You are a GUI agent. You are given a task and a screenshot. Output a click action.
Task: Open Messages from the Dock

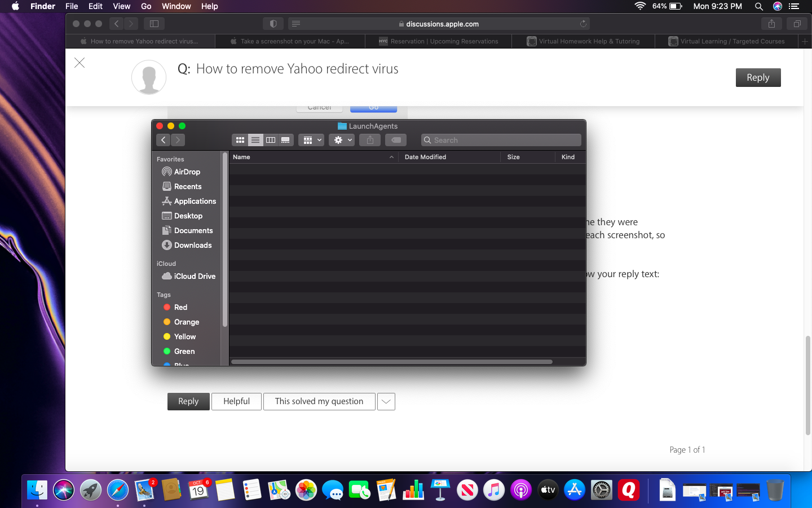pyautogui.click(x=333, y=490)
